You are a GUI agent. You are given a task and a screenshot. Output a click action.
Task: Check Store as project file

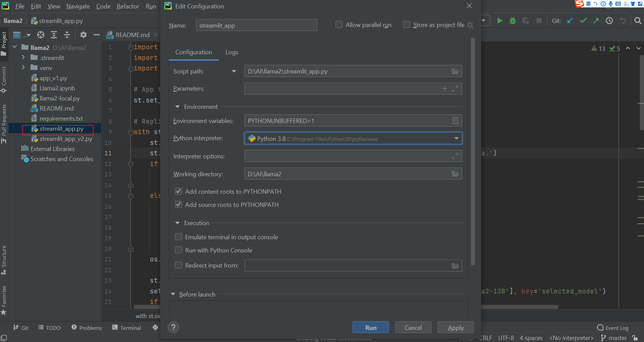coord(407,25)
